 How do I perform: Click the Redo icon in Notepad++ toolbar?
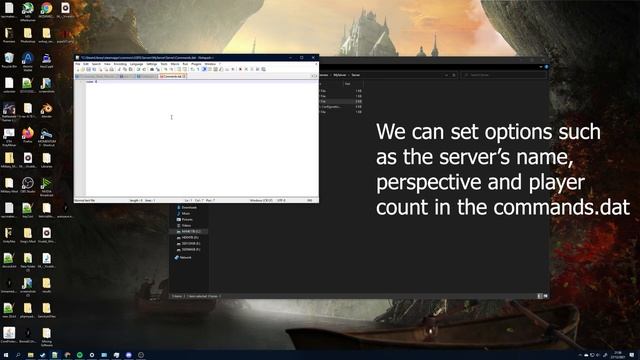coord(144,69)
